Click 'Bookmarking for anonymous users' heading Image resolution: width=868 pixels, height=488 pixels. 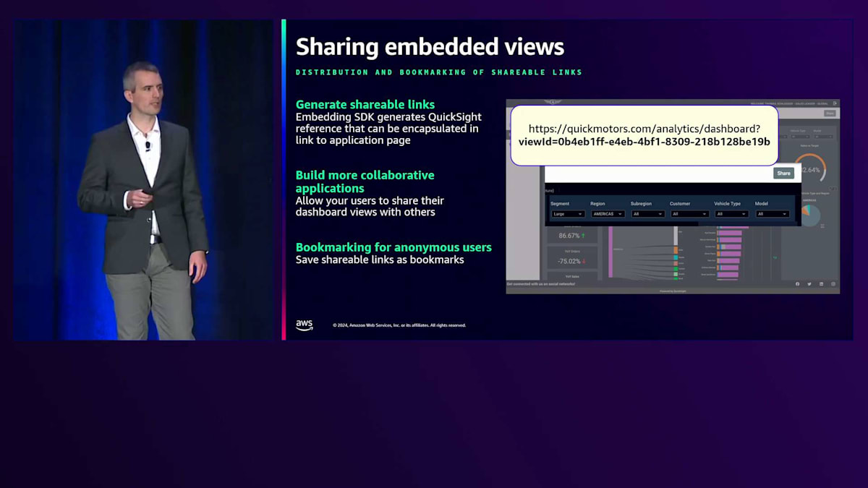[x=393, y=247]
